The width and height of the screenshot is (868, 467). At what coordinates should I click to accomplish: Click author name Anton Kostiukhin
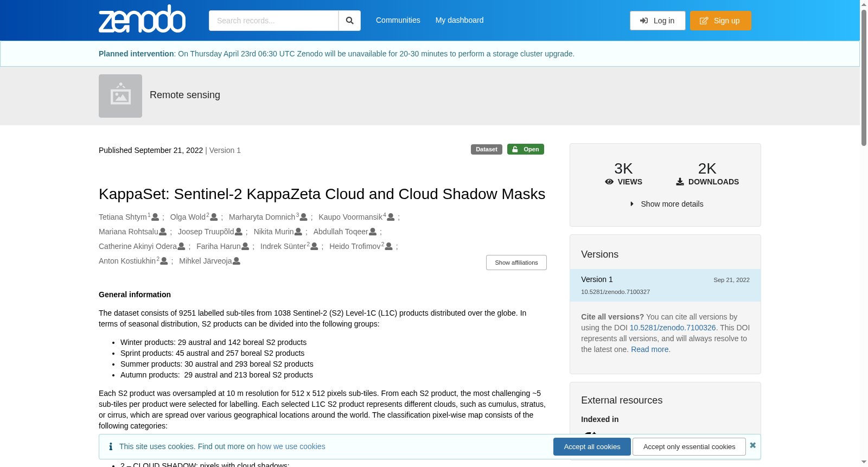coord(127,261)
